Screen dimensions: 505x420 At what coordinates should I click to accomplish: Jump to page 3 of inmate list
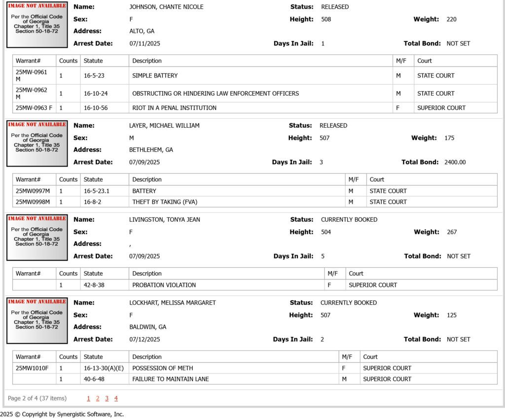coord(107,398)
